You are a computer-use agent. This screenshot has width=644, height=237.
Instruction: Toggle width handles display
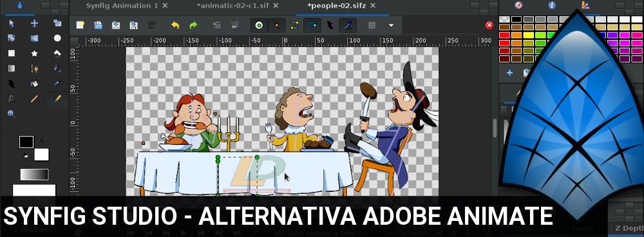[330, 26]
